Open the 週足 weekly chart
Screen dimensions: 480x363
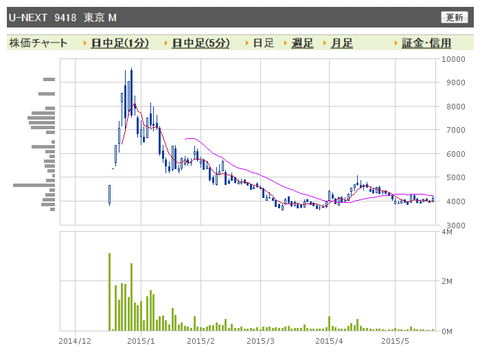click(302, 43)
